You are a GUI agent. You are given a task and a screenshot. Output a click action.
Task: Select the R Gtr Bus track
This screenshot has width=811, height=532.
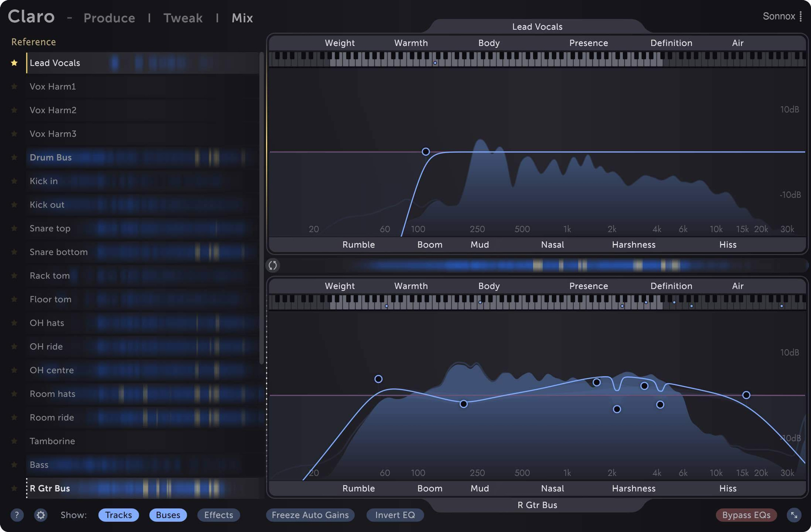49,488
